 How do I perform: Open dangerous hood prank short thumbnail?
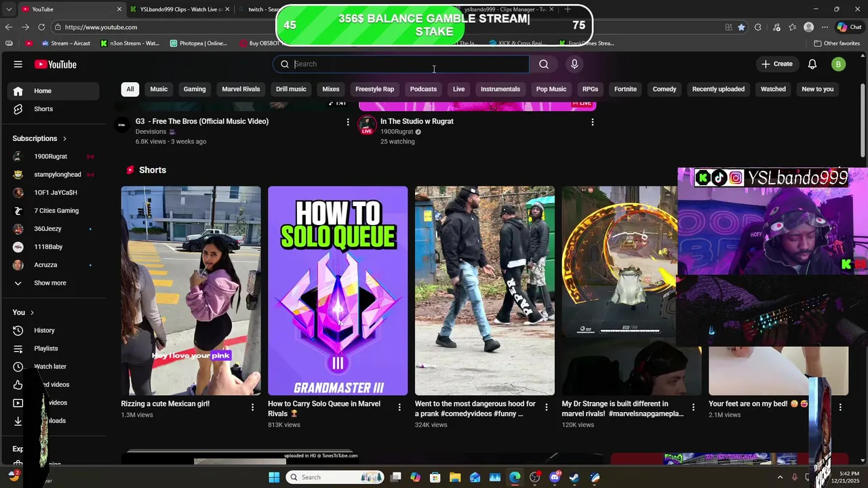(485, 291)
